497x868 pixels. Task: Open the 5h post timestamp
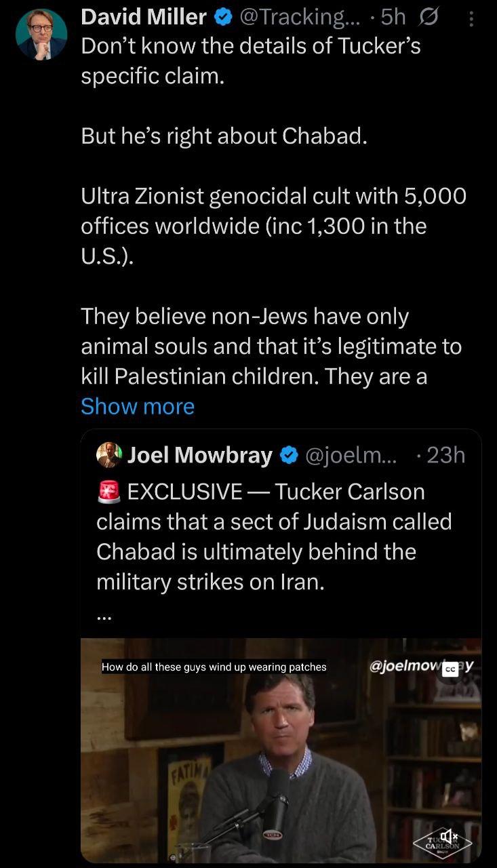coord(393,17)
